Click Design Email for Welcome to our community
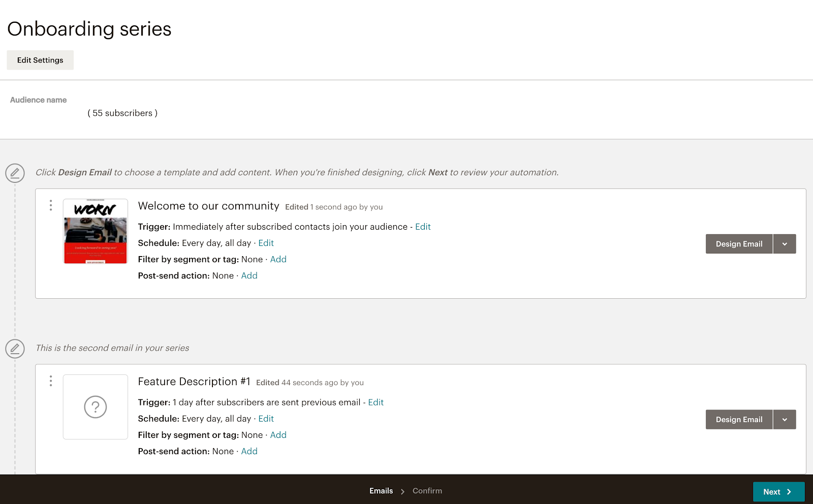This screenshot has height=504, width=813. (x=739, y=244)
